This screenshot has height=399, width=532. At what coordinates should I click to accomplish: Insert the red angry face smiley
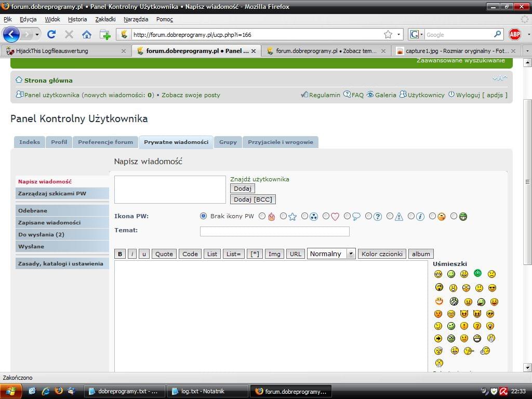438,314
